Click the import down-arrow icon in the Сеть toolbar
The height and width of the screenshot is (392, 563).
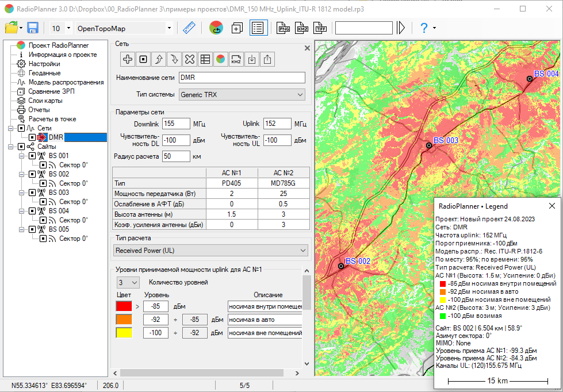[252, 59]
